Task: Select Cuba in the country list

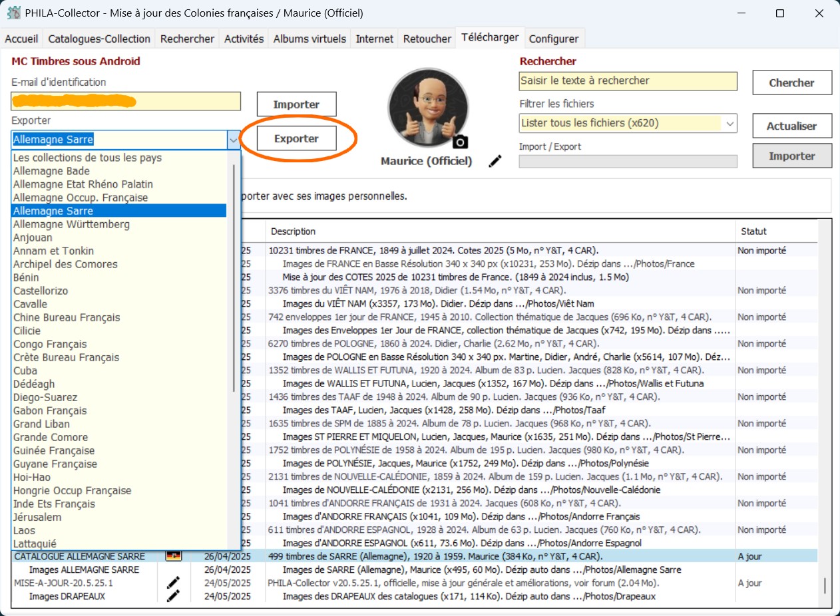Action: (120, 371)
